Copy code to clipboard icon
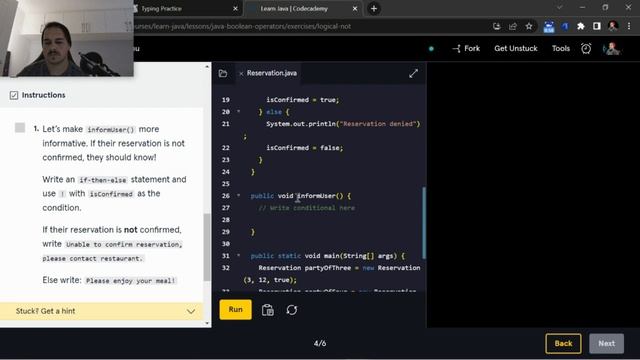The width and height of the screenshot is (640, 360). tap(268, 310)
